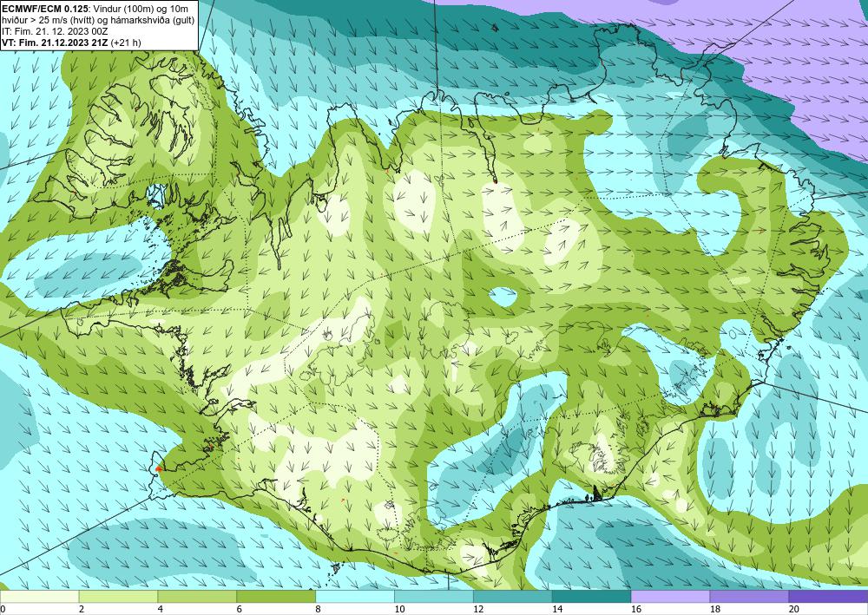
Task: Click the medium purple 18–20 m/s legend swatch
Action: click(750, 596)
